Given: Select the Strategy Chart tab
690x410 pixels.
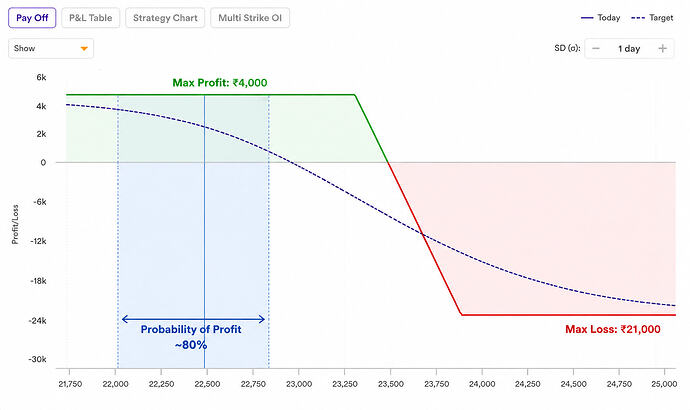Looking at the screenshot, I should coord(165,18).
